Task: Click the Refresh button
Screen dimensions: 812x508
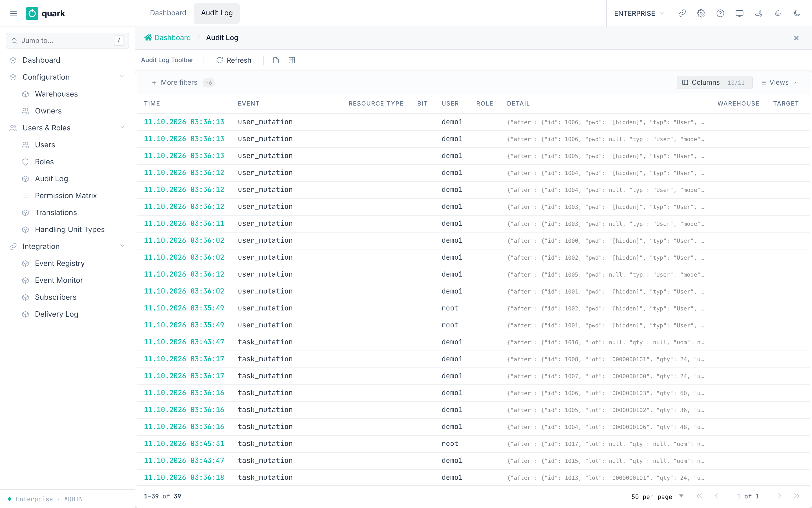Action: (234, 60)
